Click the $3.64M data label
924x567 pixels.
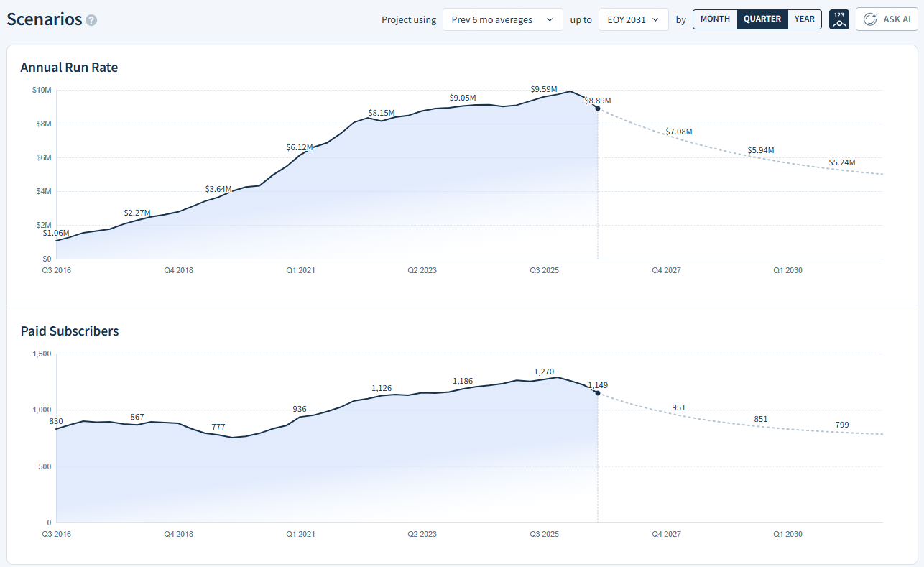218,189
